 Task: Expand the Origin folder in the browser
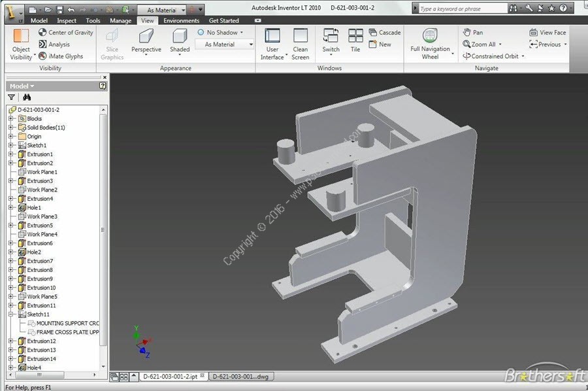pos(10,136)
